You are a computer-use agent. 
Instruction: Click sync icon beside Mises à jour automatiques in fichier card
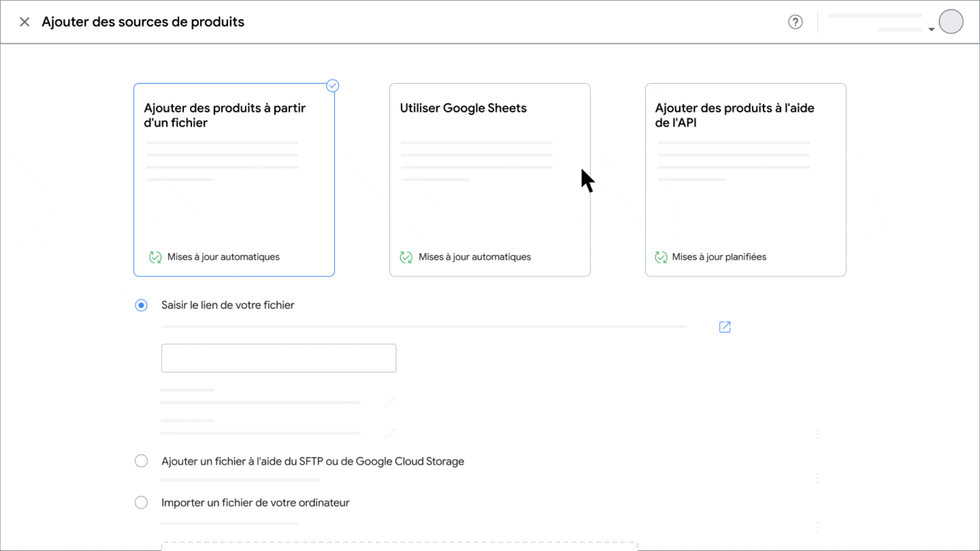(155, 257)
